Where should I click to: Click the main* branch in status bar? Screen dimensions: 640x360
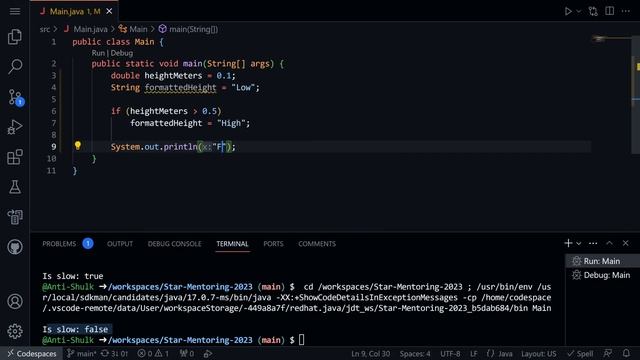pos(82,353)
